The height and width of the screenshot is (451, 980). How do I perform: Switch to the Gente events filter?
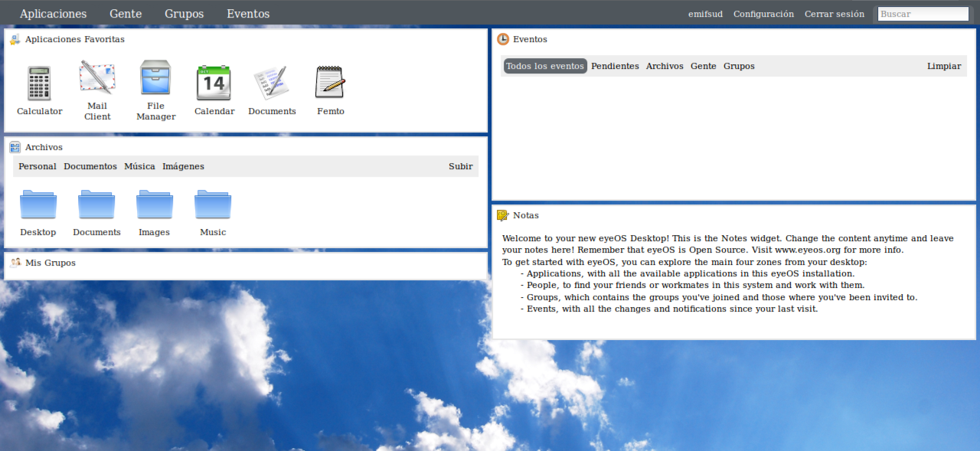(704, 66)
